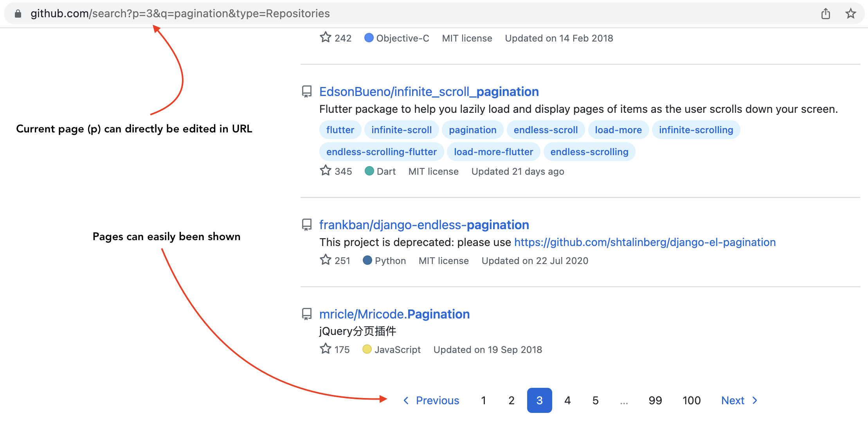This screenshot has width=868, height=427.
Task: Select the flutter topic tag
Action: click(x=340, y=130)
